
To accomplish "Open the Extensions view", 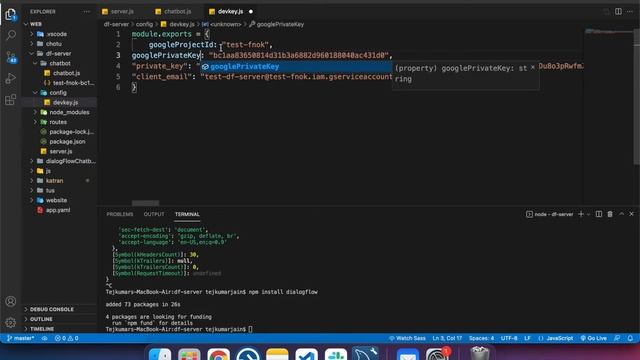I will coord(11,100).
